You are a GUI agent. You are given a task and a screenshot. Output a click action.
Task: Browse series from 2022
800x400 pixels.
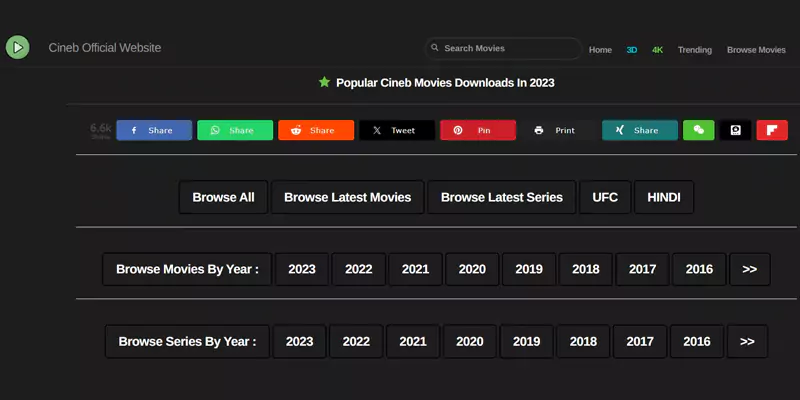[x=356, y=341]
